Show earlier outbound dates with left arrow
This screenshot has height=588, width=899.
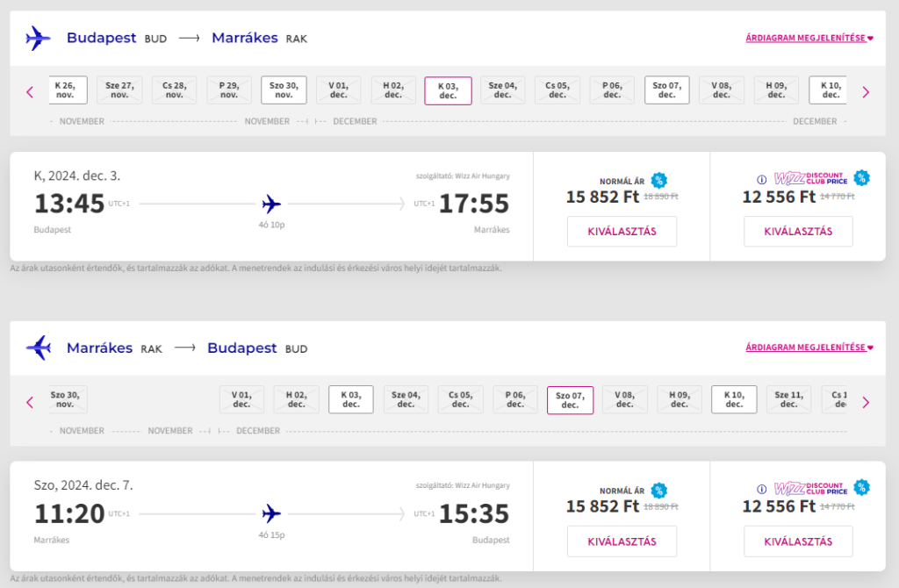click(x=30, y=92)
